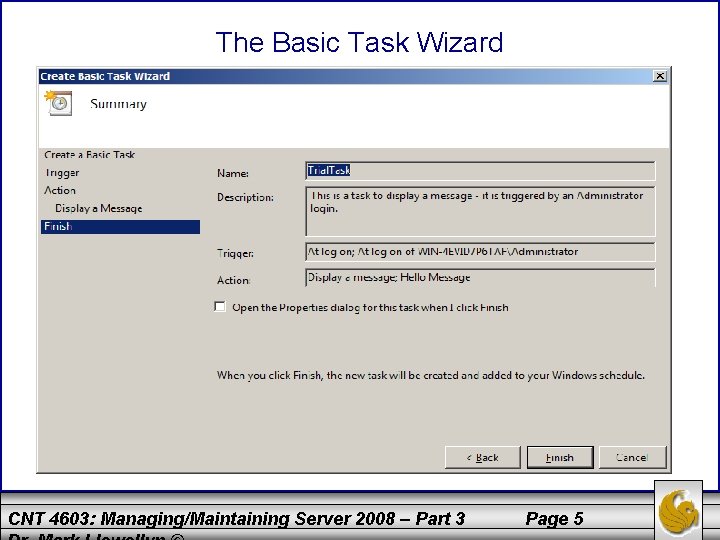Click the gold Pegasus logo

[x=678, y=512]
